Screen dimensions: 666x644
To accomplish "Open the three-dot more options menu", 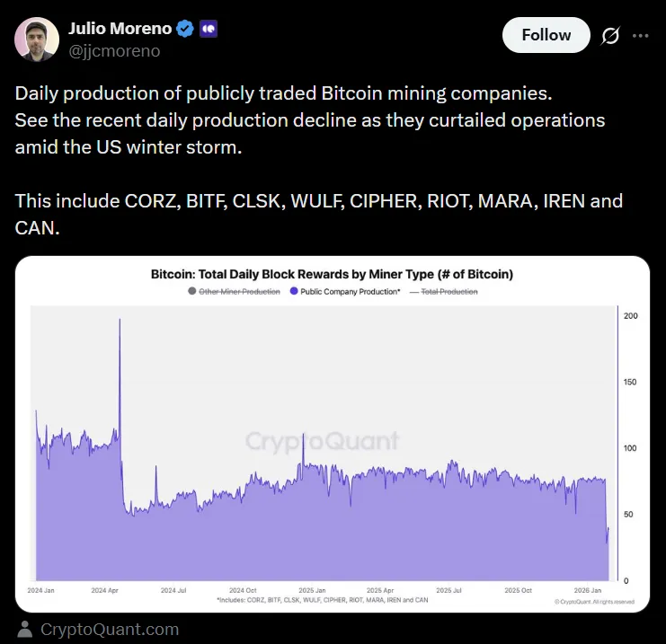I will click(641, 36).
